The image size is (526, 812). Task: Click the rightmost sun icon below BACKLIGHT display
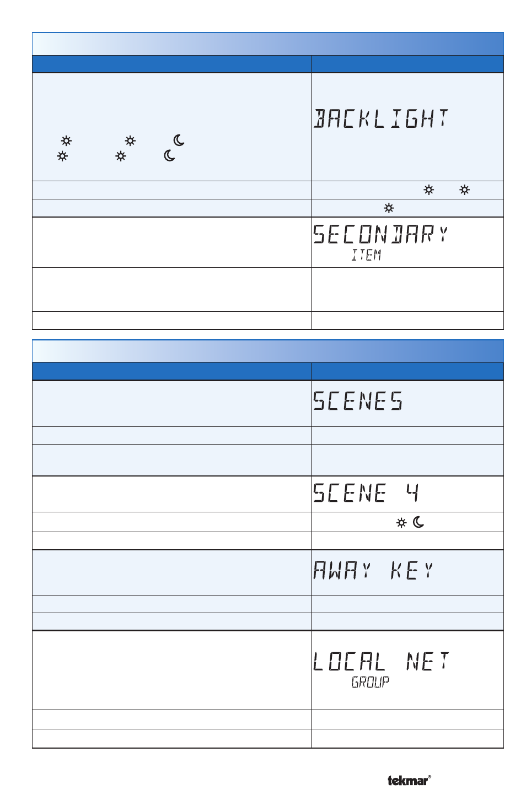(465, 190)
